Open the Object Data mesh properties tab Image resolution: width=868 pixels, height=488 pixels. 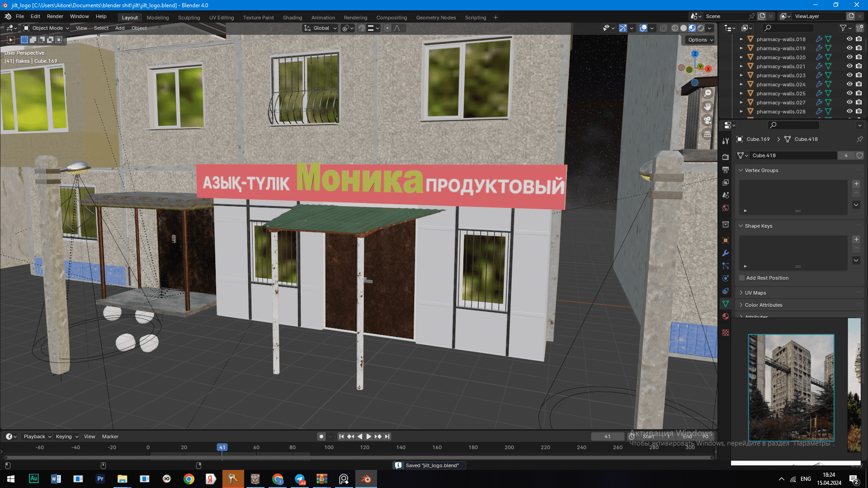pos(726,304)
